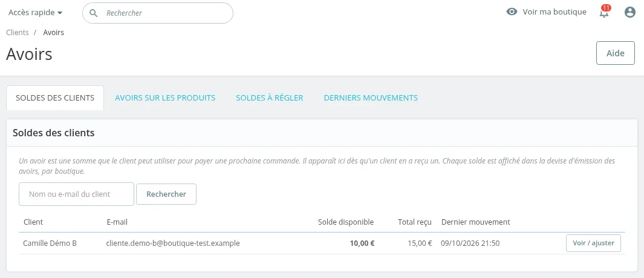Focus the top Rechercher search field
The image size is (644, 278).
pos(158,13)
